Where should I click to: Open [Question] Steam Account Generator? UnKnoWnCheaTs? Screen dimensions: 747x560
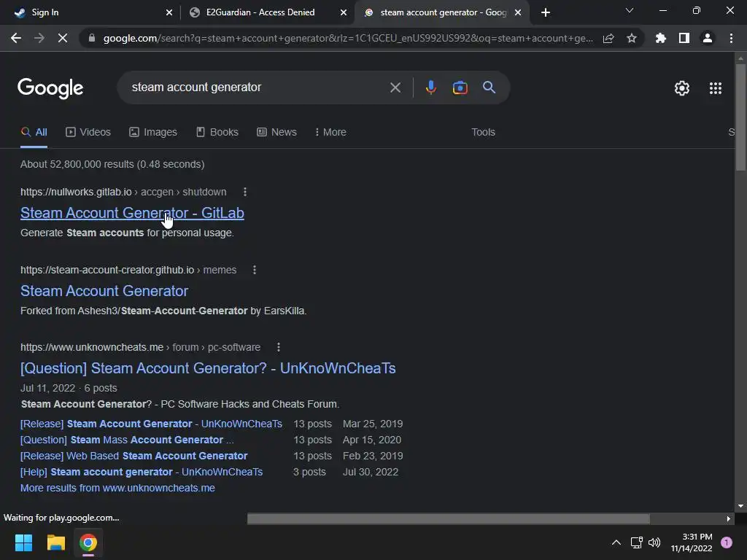(x=208, y=368)
